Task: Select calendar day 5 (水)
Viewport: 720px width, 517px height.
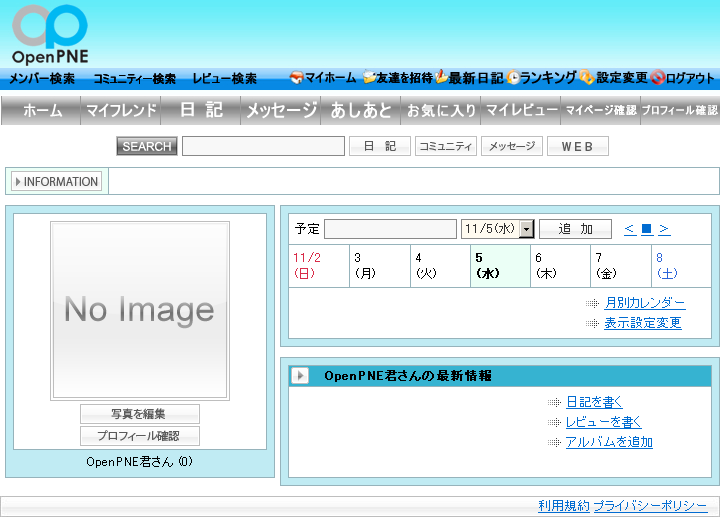Action: pyautogui.click(x=501, y=266)
